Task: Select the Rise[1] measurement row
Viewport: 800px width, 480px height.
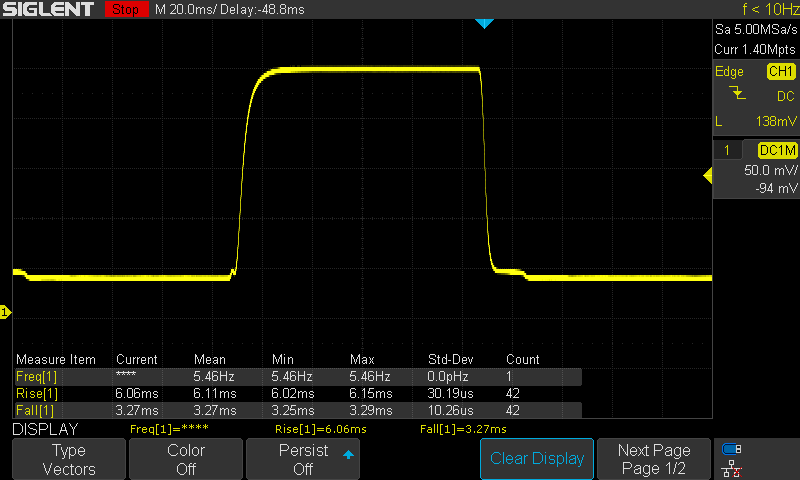Action: click(x=297, y=393)
